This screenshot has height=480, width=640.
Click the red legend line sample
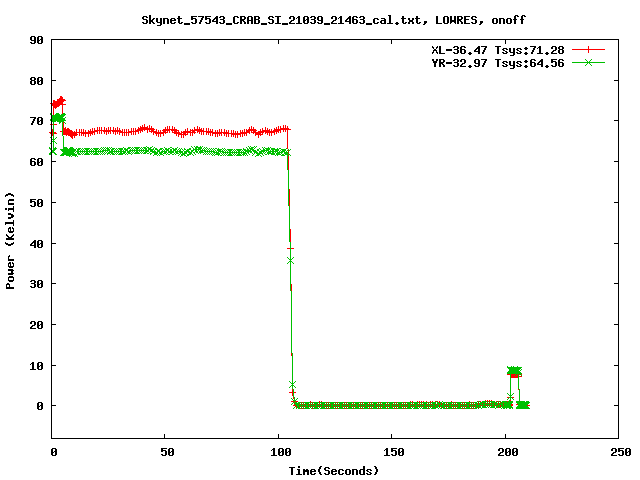coord(588,50)
